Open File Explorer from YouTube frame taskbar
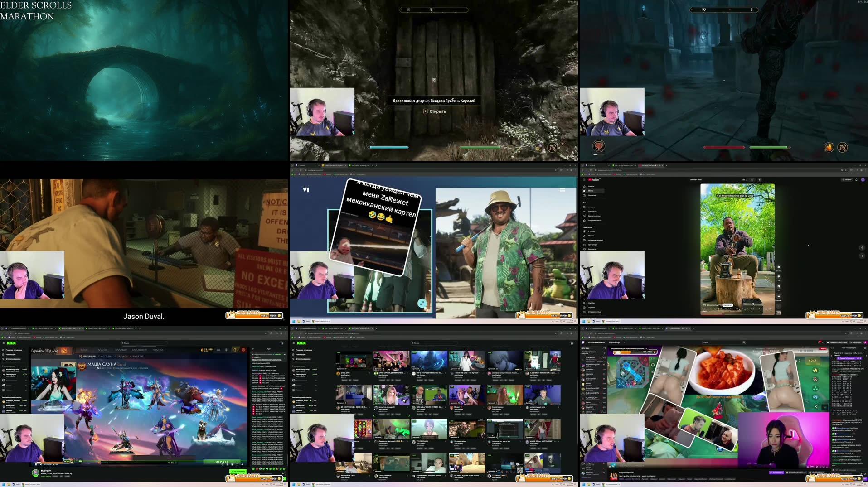The height and width of the screenshot is (487, 868). pos(589,321)
